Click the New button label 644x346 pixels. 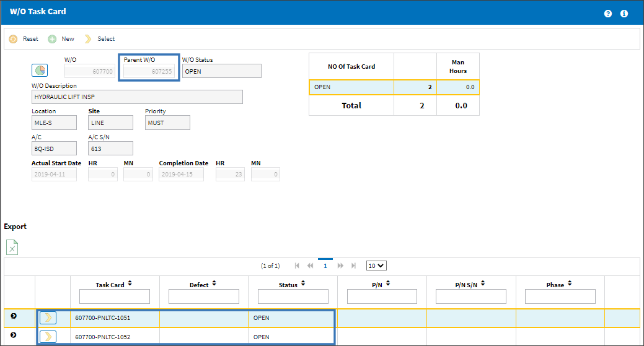pyautogui.click(x=68, y=39)
